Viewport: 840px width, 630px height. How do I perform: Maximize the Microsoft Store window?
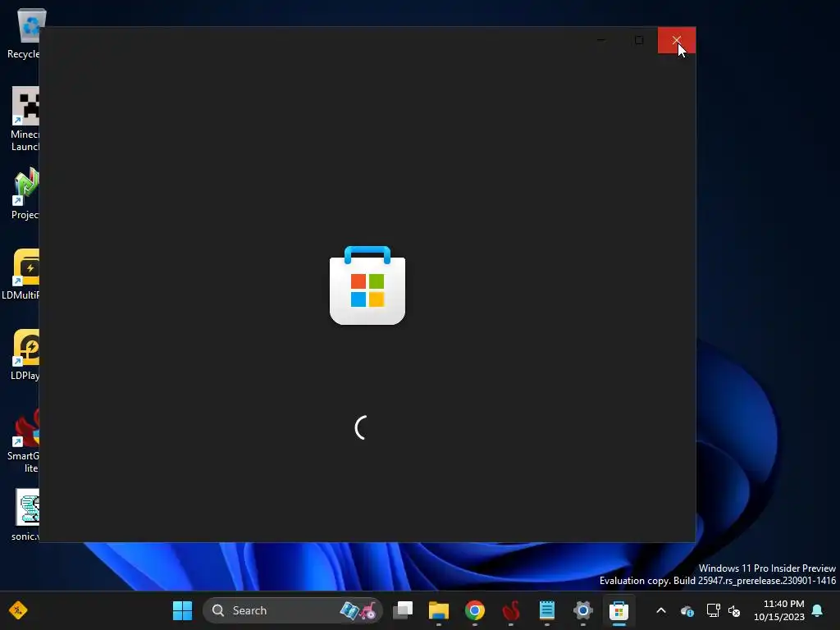pyautogui.click(x=638, y=40)
